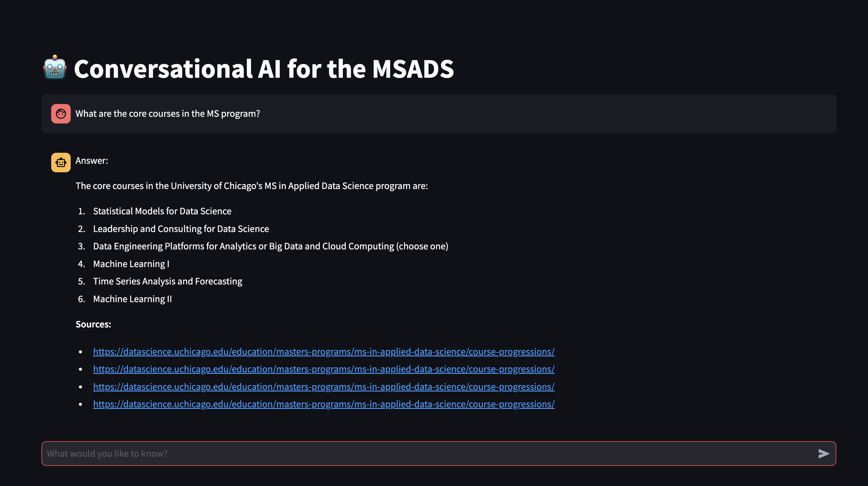Open the second course-progressions source link
868x486 pixels.
point(324,369)
